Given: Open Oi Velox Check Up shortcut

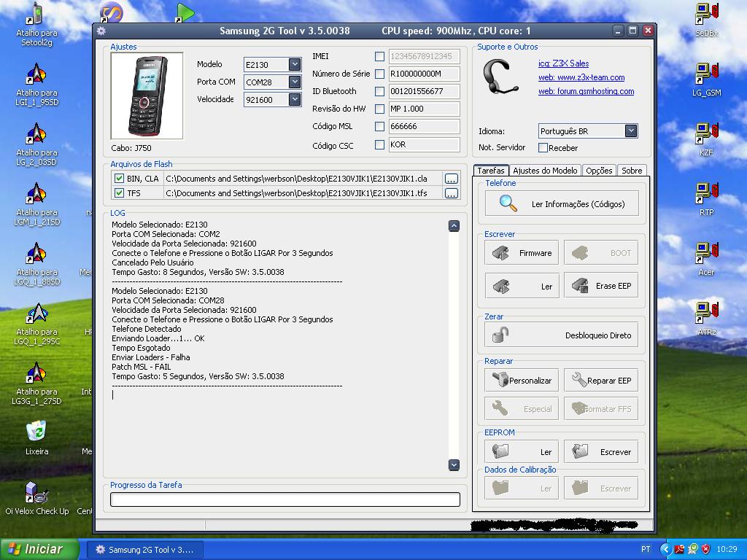Looking at the screenshot, I should tap(36, 497).
